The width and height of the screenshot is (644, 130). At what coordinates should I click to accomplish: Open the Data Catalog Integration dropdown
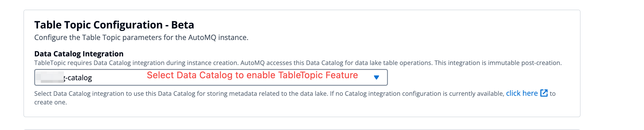pyautogui.click(x=211, y=77)
